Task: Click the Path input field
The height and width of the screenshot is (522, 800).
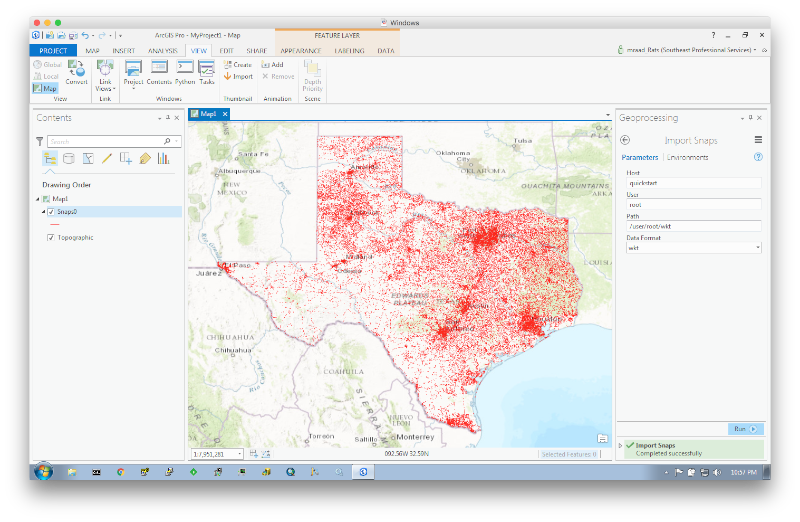Action: pos(693,226)
